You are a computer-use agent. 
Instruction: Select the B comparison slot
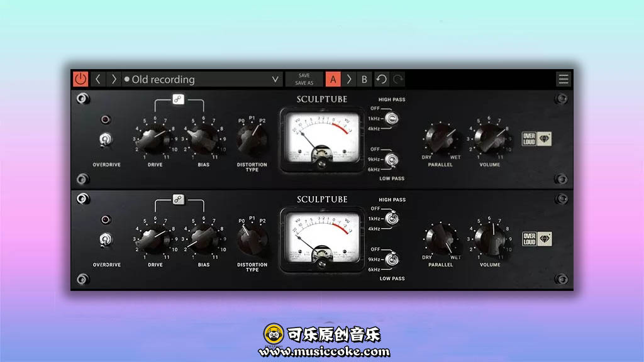(x=364, y=79)
